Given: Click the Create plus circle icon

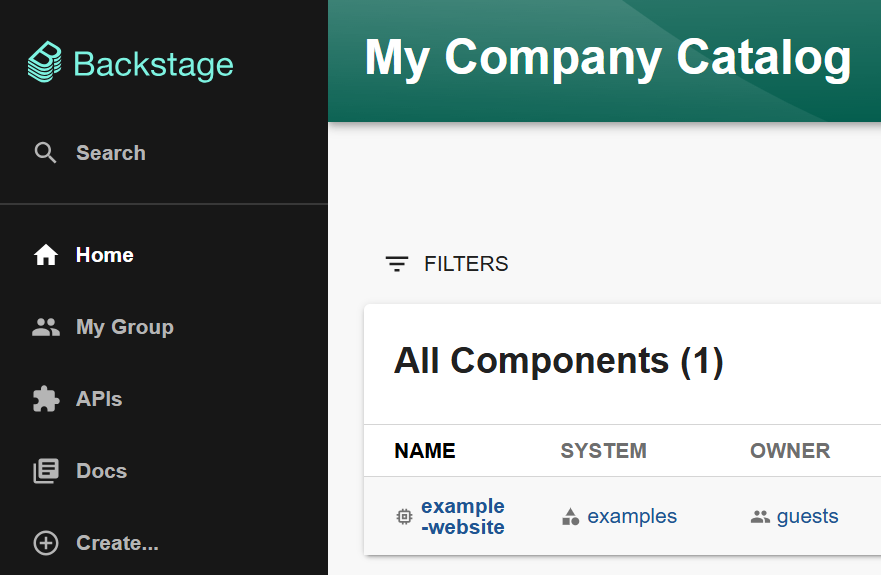Looking at the screenshot, I should 46,543.
